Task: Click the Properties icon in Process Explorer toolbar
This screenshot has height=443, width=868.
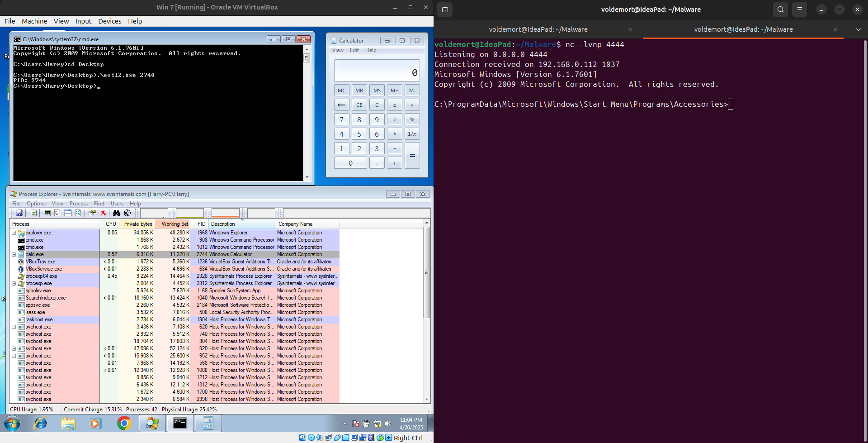Action: point(92,213)
